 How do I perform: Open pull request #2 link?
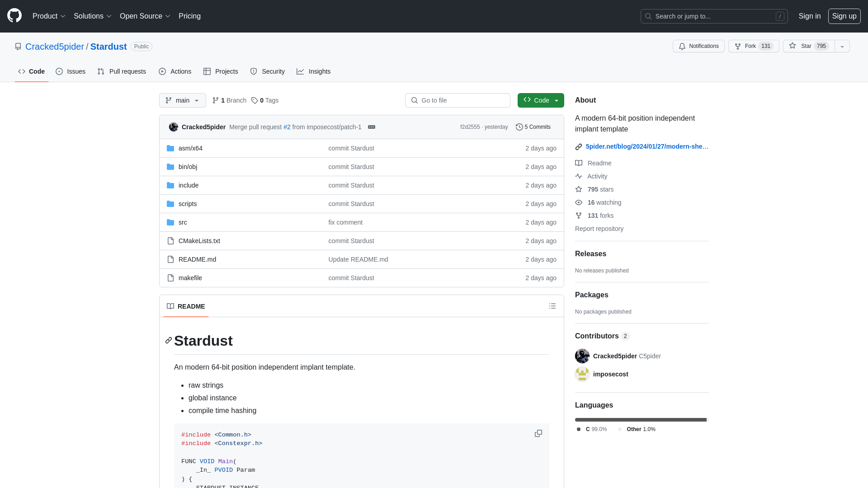(x=287, y=127)
